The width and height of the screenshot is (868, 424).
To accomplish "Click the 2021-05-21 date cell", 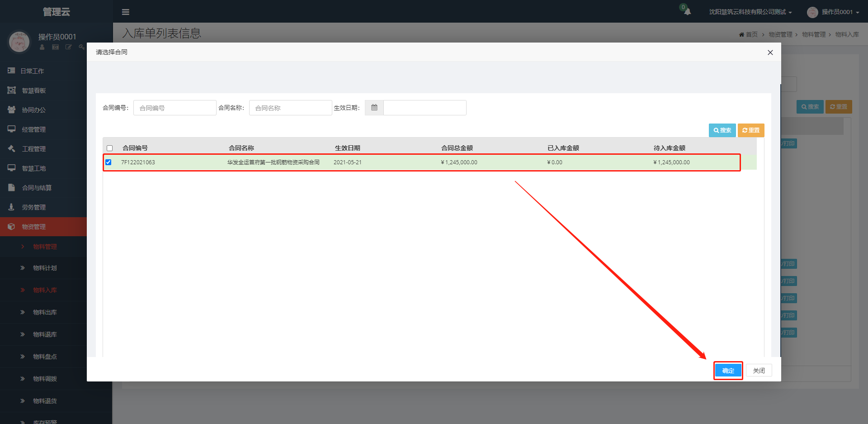I will pyautogui.click(x=348, y=162).
